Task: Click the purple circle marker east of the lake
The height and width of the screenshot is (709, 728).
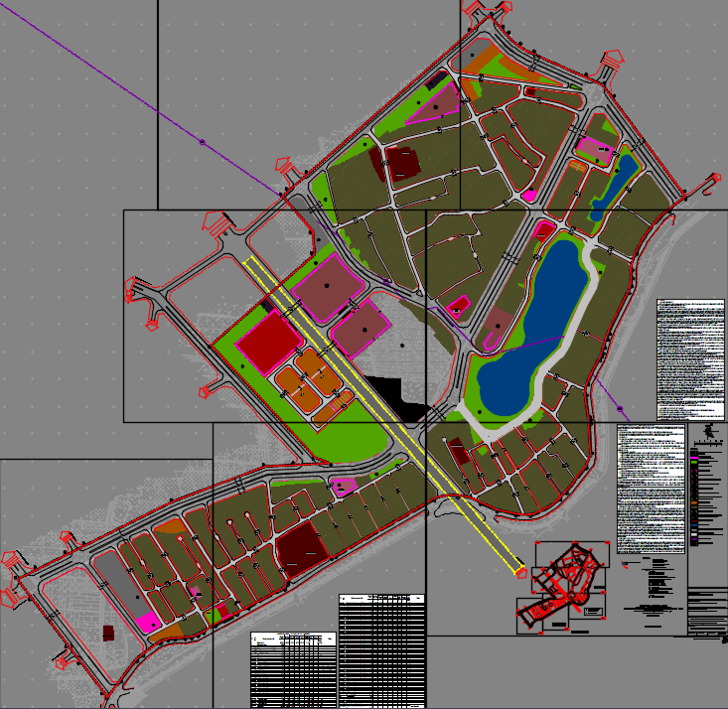Action: point(621,408)
